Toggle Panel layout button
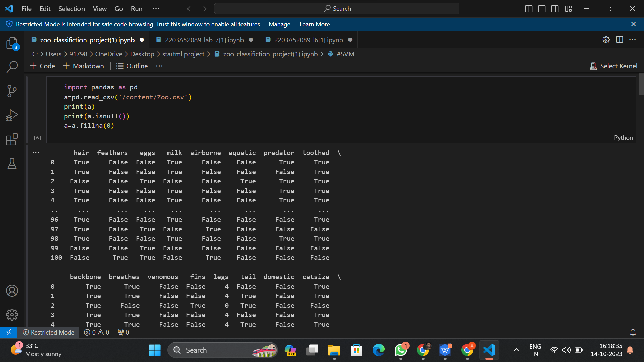This screenshot has height=362, width=644. click(x=542, y=9)
